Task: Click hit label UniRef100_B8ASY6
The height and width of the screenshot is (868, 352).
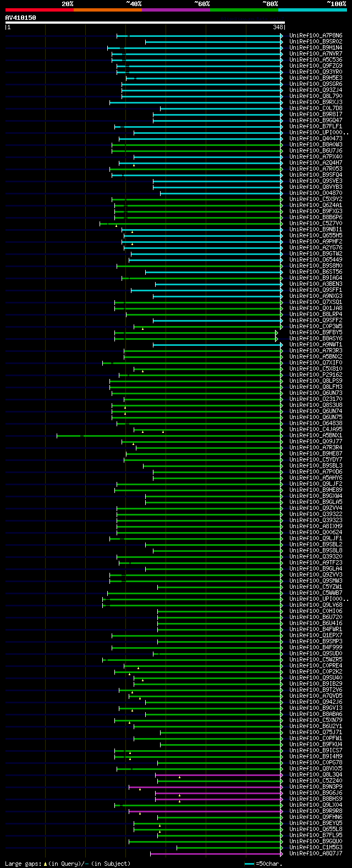Action: pos(316,339)
